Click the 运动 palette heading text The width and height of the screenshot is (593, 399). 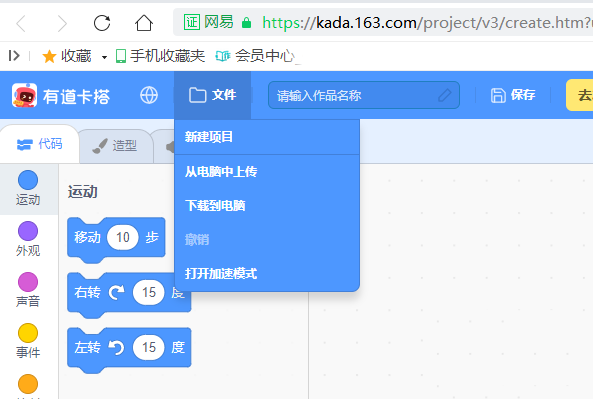click(83, 192)
